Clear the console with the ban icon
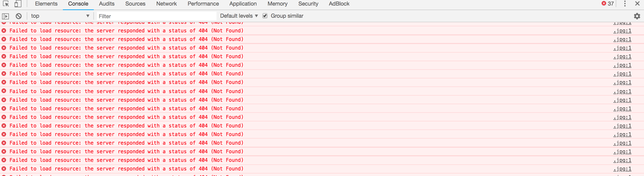The width and height of the screenshot is (644, 176). (x=19, y=16)
